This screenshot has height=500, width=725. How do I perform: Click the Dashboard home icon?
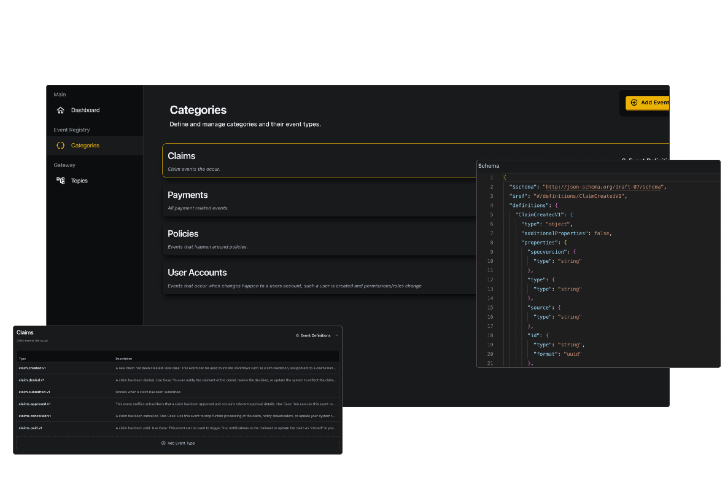60,110
